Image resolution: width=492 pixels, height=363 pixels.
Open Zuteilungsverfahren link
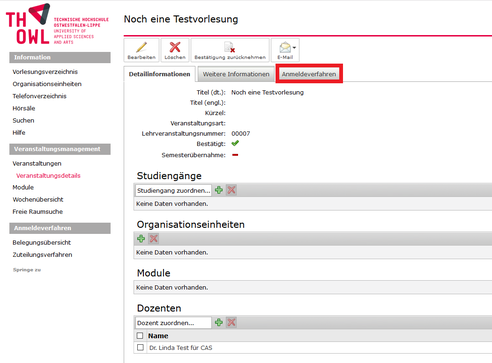pyautogui.click(x=42, y=255)
